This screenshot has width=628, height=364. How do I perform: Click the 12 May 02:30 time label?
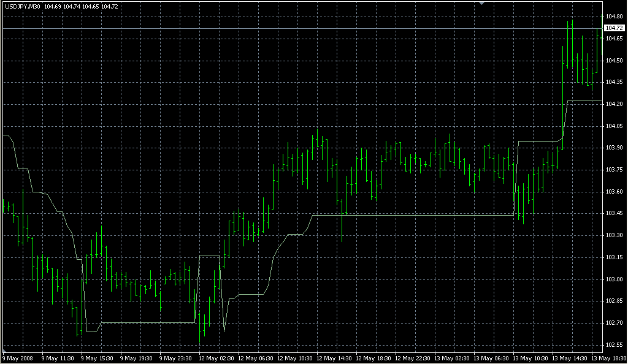[215, 358]
